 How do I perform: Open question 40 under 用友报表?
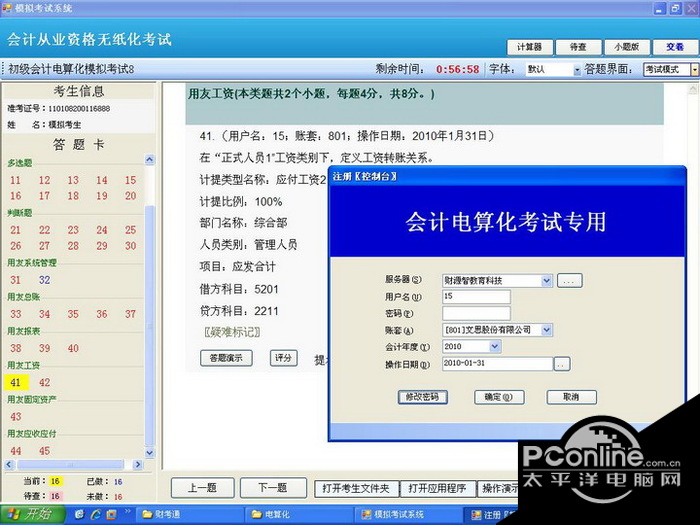[x=73, y=348]
